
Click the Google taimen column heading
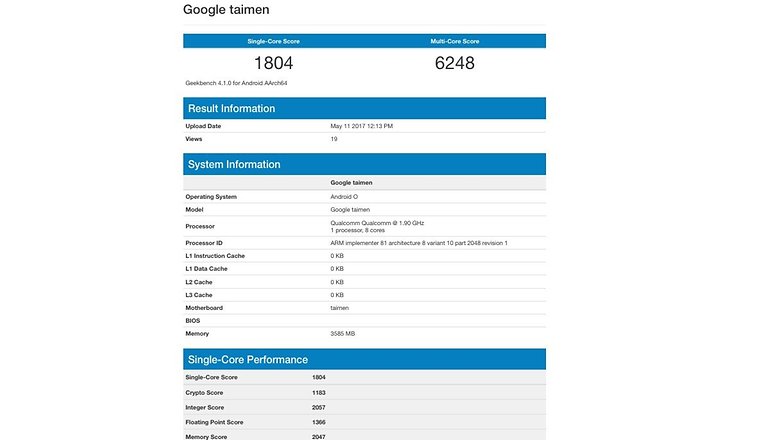[x=351, y=183]
